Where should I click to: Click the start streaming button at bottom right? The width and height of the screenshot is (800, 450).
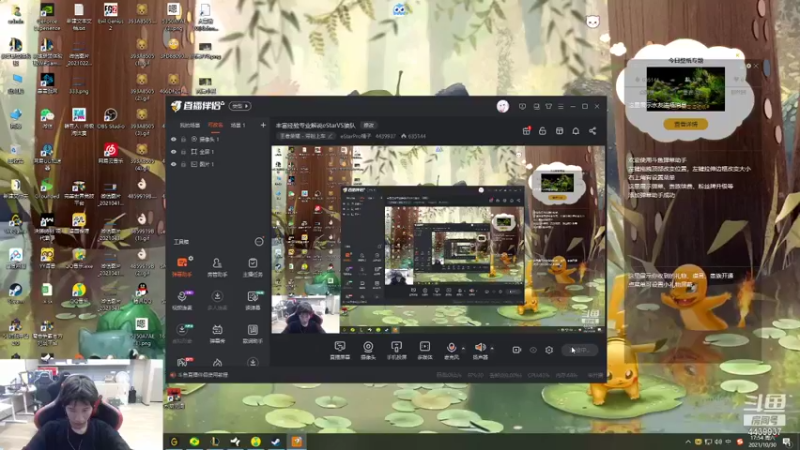click(x=580, y=350)
